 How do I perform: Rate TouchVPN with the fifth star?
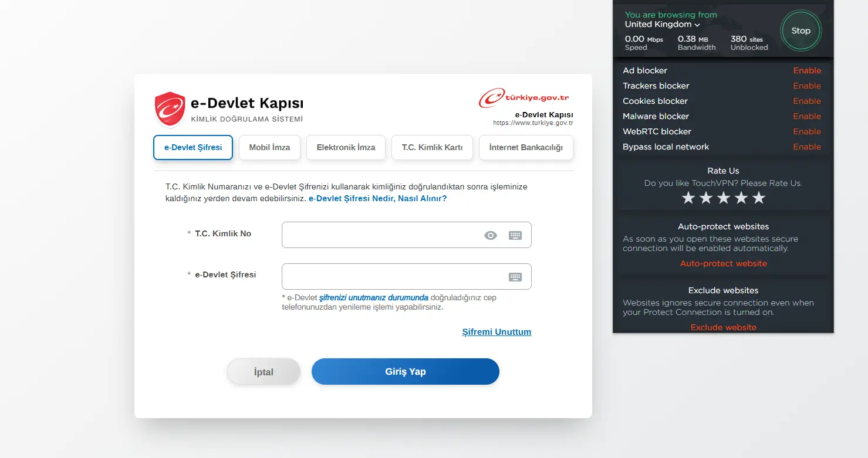[759, 198]
